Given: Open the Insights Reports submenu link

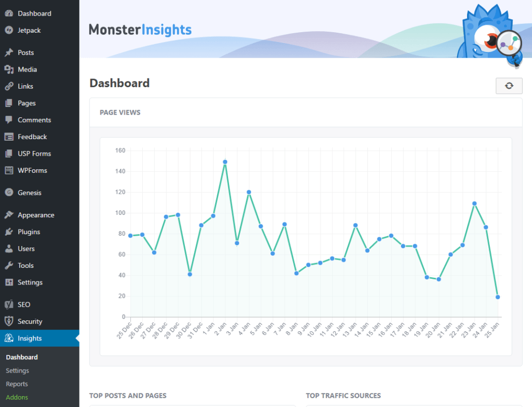Looking at the screenshot, I should click(x=17, y=384).
